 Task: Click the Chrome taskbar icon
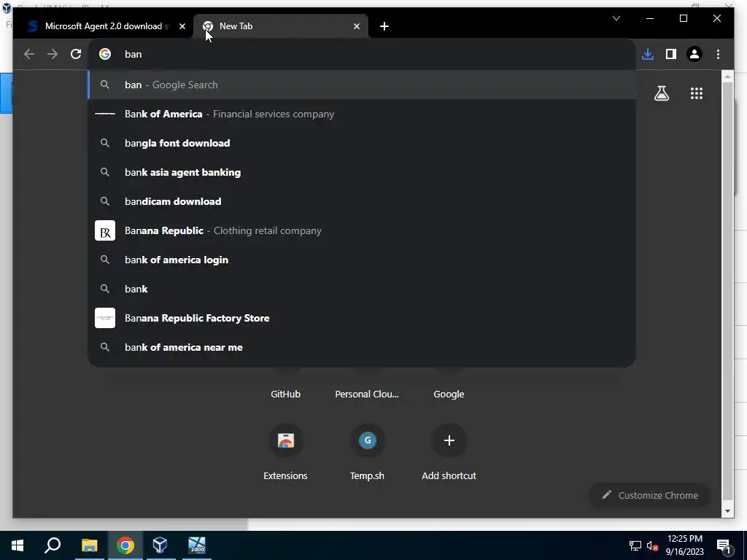click(x=125, y=545)
